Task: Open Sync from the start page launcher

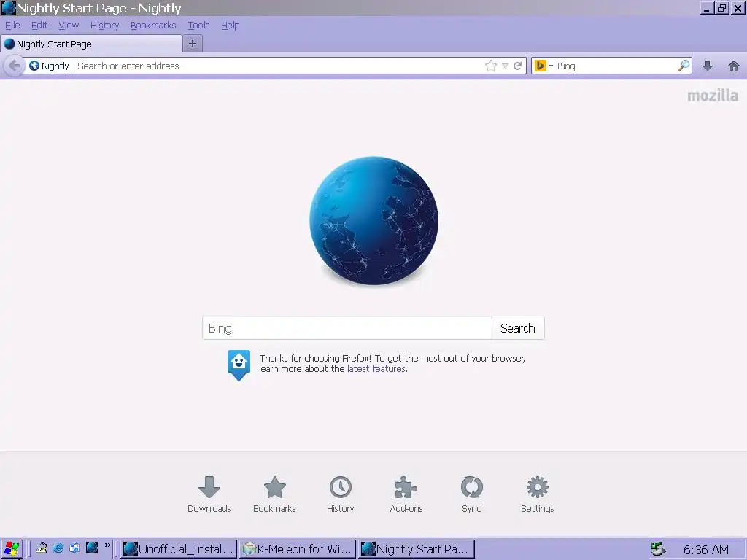Action: pos(472,494)
